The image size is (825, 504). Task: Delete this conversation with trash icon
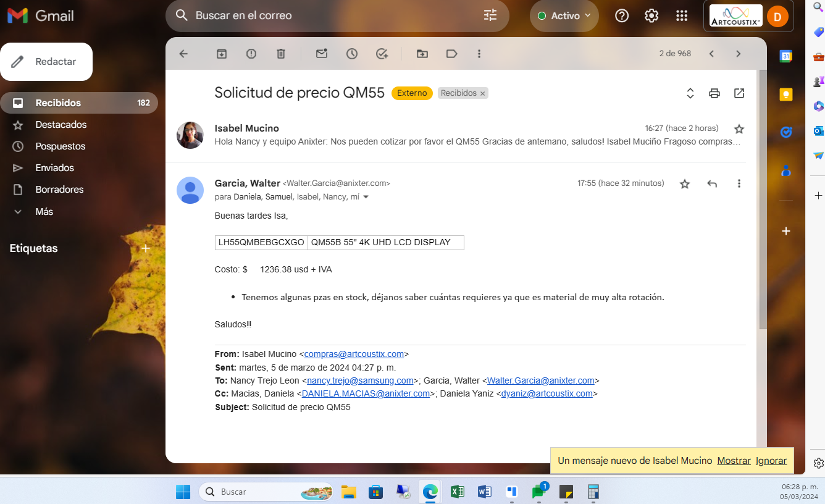point(281,54)
